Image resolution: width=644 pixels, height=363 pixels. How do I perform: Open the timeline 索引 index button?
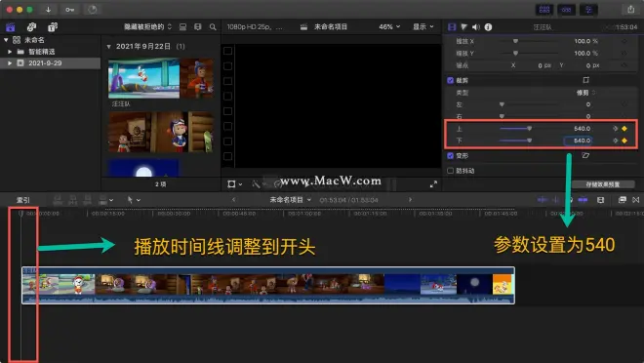pyautogui.click(x=23, y=200)
